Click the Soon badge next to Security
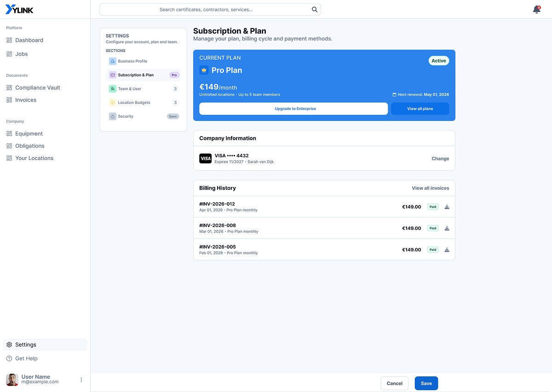Screen dimensions: 552x392 173,116
